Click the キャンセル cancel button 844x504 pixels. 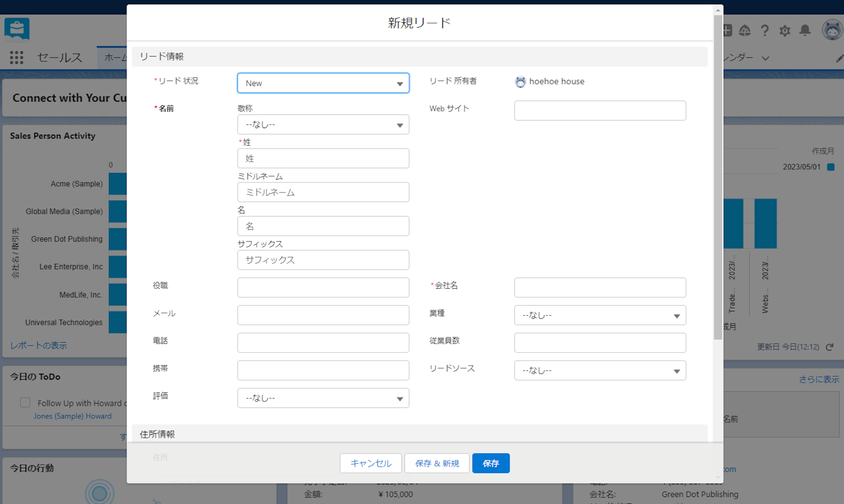click(x=370, y=463)
